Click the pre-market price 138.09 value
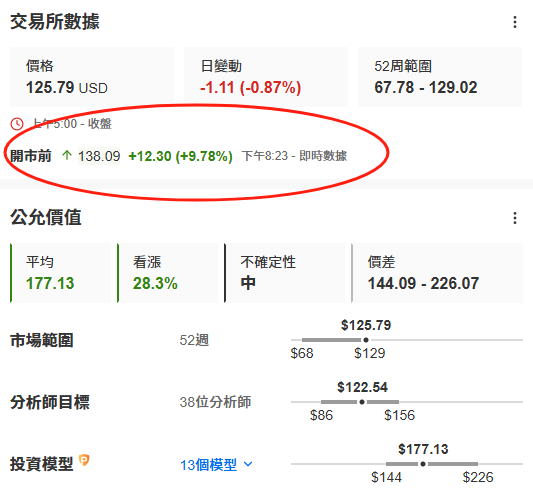The width and height of the screenshot is (533, 498). 99,156
